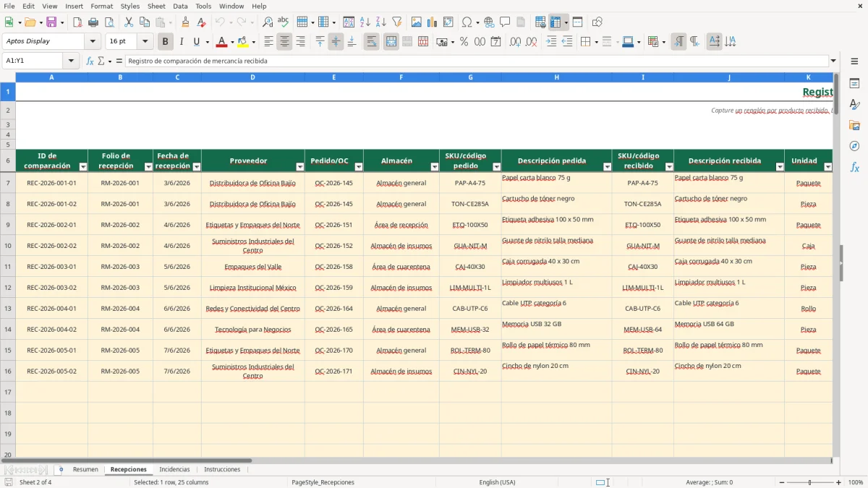The height and width of the screenshot is (488, 868).
Task: Toggle Freeze Rows and Columns
Action: pos(556,22)
